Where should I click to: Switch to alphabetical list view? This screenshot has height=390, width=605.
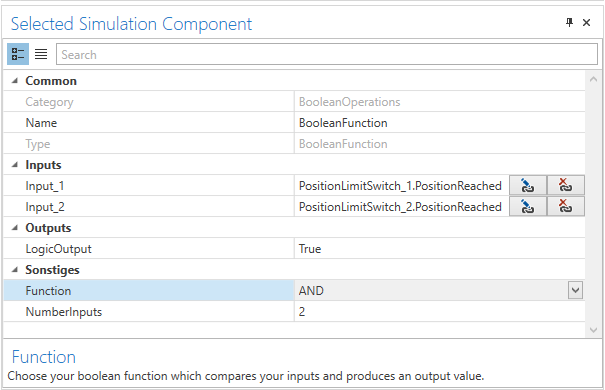coord(41,54)
